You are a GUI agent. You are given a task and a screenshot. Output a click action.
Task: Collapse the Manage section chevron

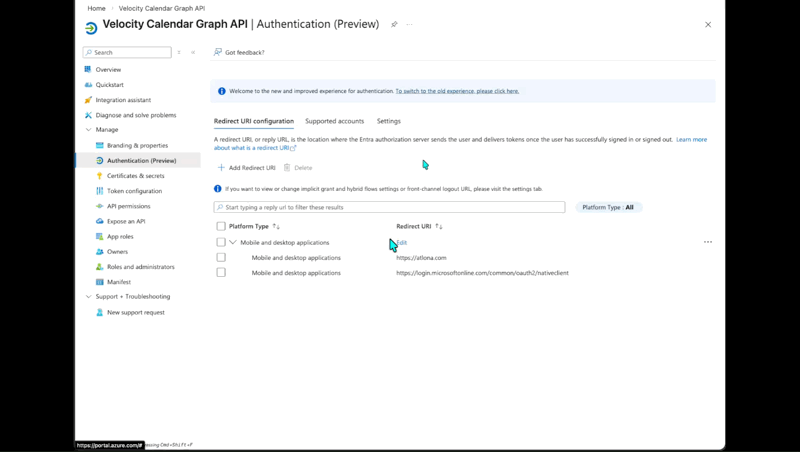tap(88, 130)
